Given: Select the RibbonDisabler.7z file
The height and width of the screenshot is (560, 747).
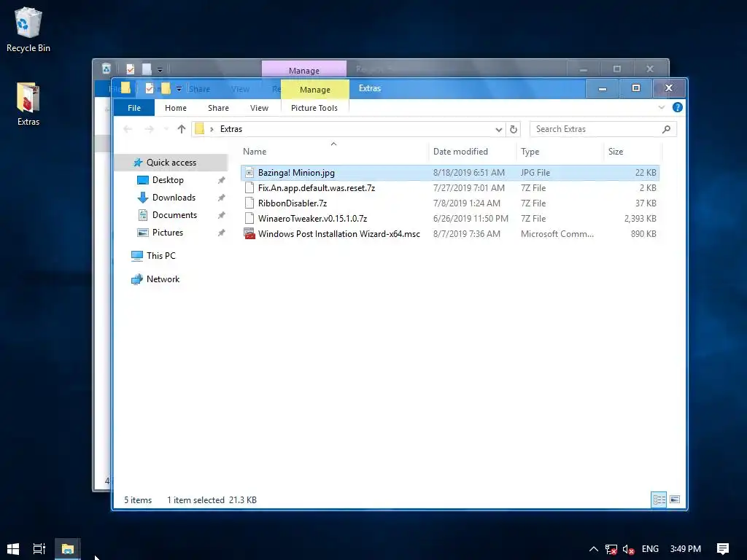Looking at the screenshot, I should (x=450, y=203).
